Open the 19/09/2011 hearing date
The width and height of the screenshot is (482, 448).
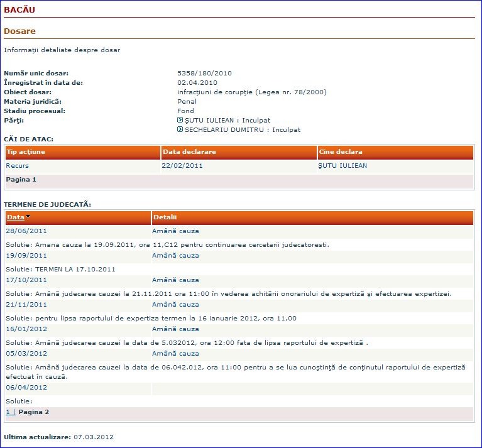tap(26, 255)
